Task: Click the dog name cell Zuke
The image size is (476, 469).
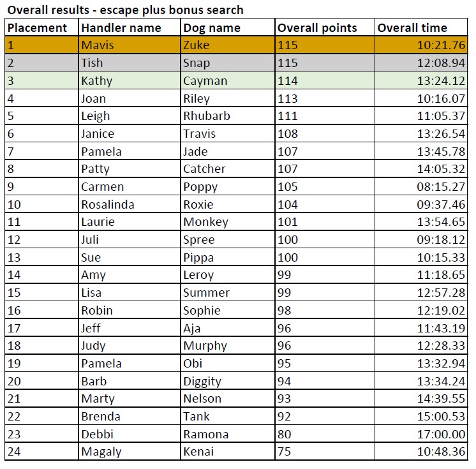Action: 228,45
